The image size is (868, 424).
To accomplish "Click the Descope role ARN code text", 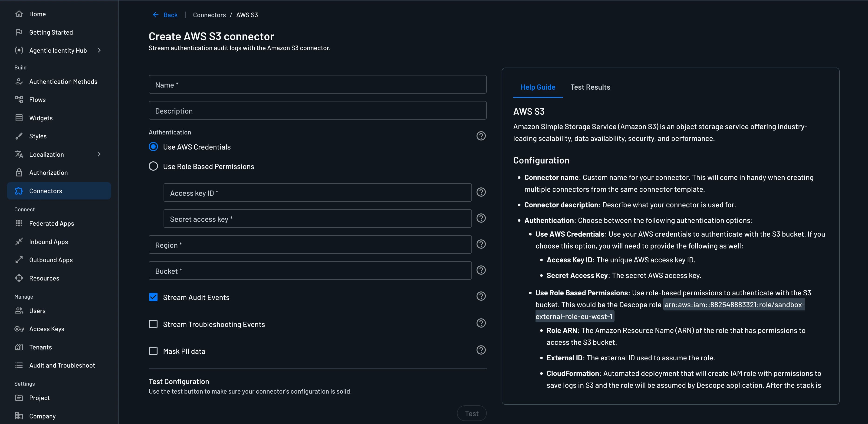I will (670, 310).
